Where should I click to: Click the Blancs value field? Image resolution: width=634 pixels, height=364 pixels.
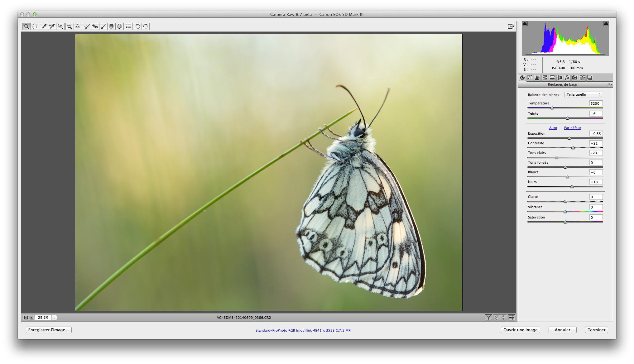point(596,172)
